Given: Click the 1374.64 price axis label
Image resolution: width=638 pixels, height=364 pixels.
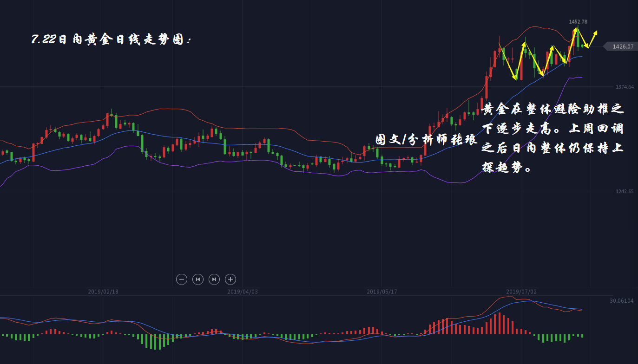Looking at the screenshot, I should click(625, 87).
